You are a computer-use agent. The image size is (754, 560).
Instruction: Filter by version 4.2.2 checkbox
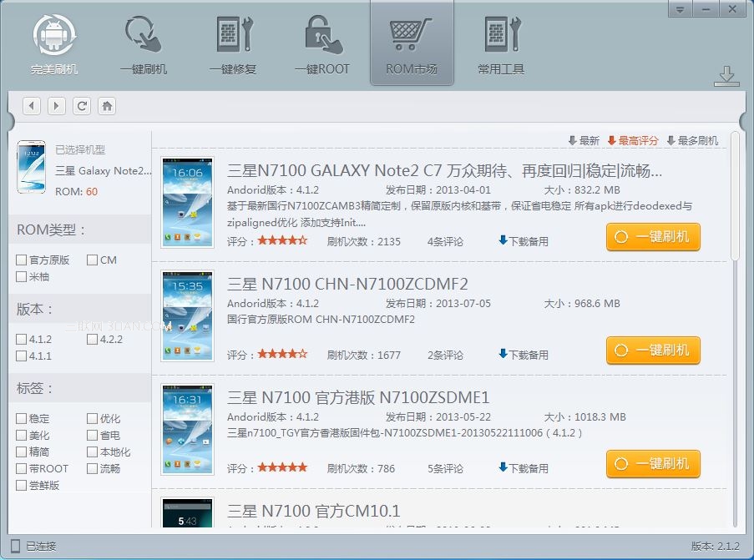pos(93,340)
